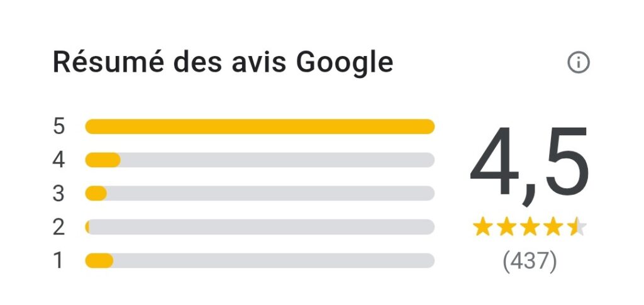
Task: Click the full 5-star rating bar
Action: (x=260, y=126)
